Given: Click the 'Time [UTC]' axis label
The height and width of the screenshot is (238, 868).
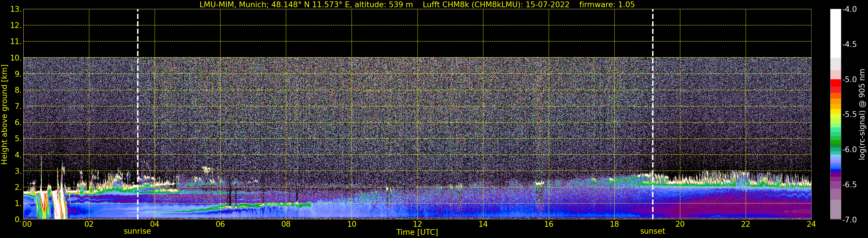Looking at the screenshot, I should tap(417, 232).
